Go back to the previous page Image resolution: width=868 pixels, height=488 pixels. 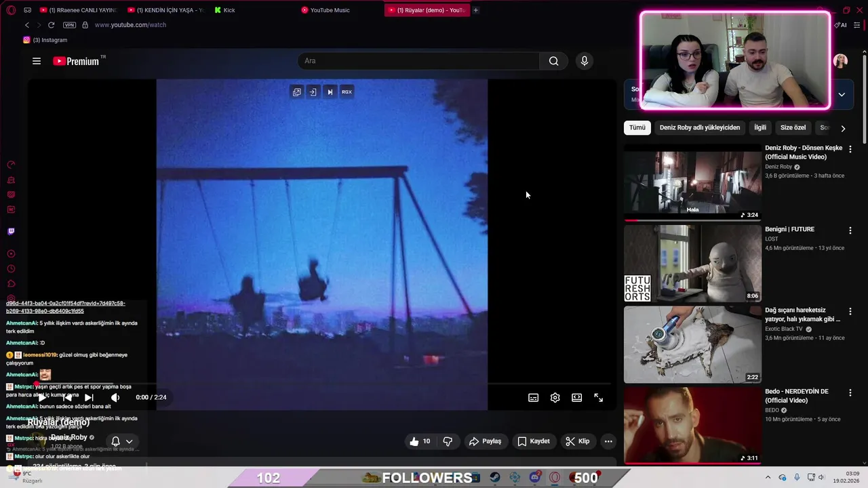point(27,25)
